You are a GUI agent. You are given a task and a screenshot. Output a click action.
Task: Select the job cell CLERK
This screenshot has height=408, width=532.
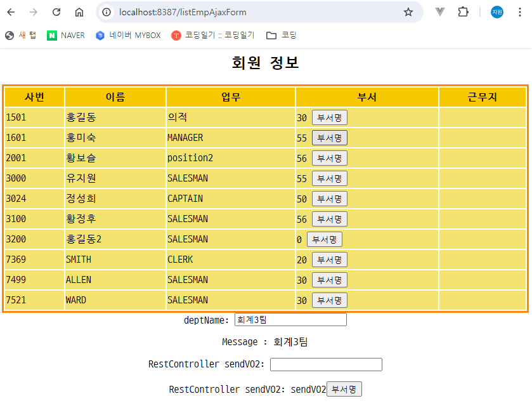click(x=231, y=260)
